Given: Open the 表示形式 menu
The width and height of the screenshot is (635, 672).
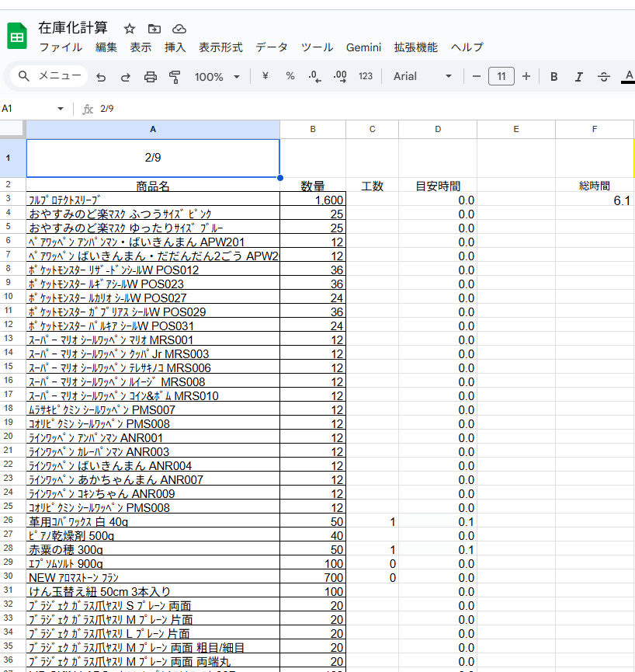Looking at the screenshot, I should [x=220, y=47].
